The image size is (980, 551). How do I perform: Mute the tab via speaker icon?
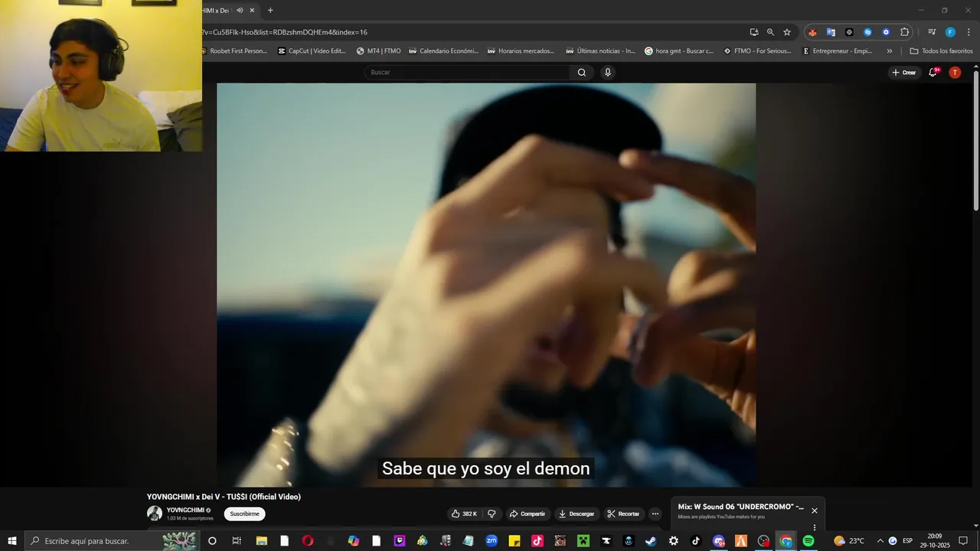[240, 10]
